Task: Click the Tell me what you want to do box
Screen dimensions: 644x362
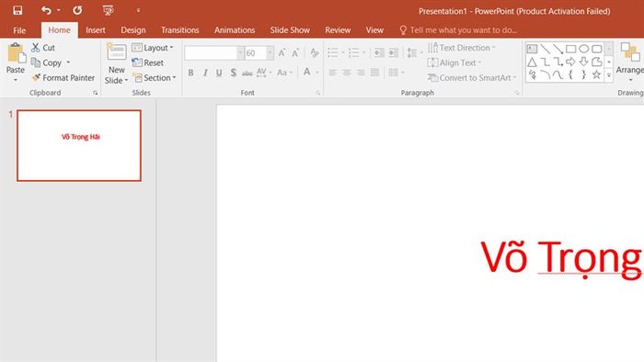Action: [458, 30]
